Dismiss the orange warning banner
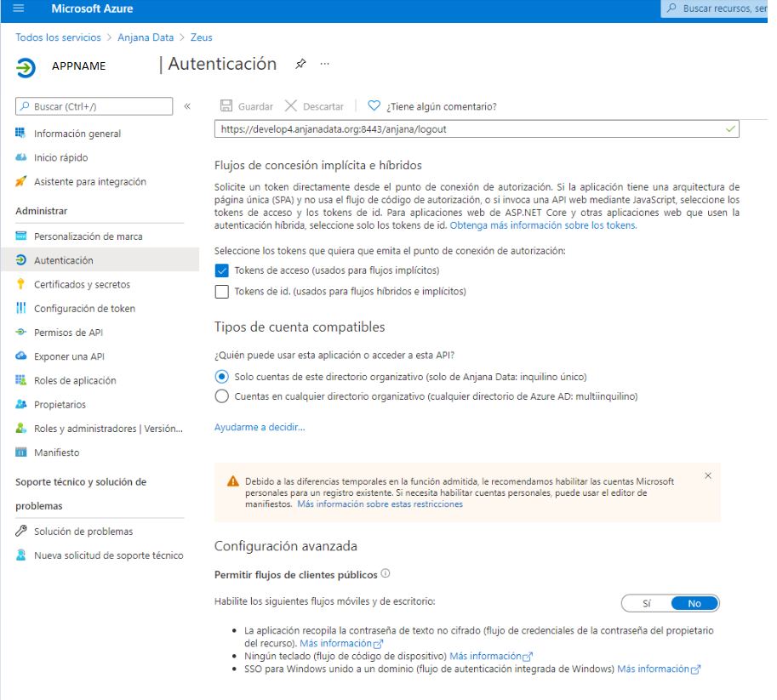Screen dimensions: 777x700 [708, 475]
